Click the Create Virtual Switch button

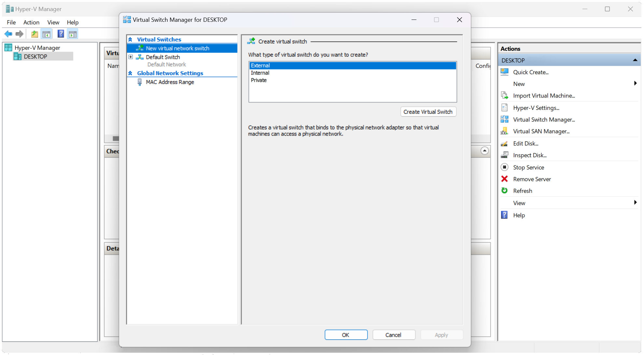(428, 112)
